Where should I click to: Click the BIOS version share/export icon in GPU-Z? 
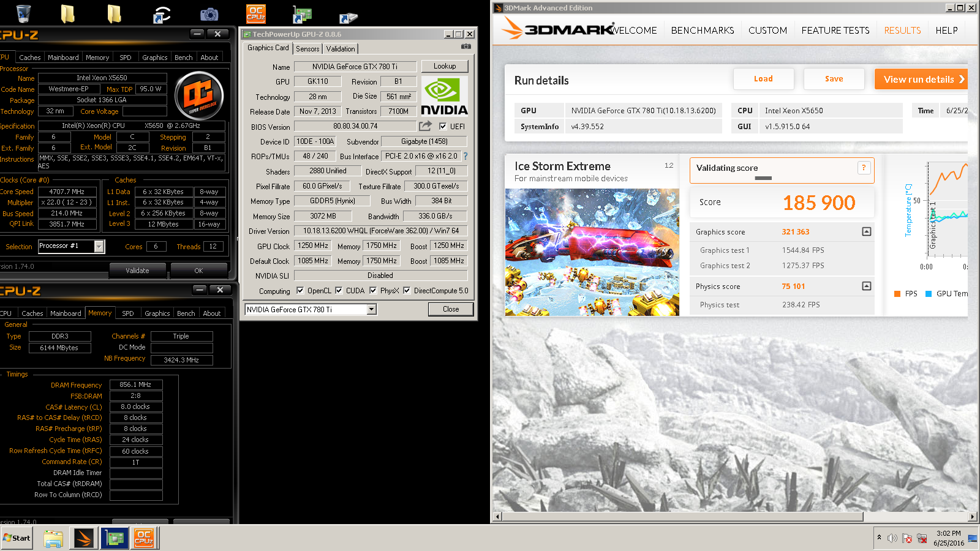click(425, 126)
